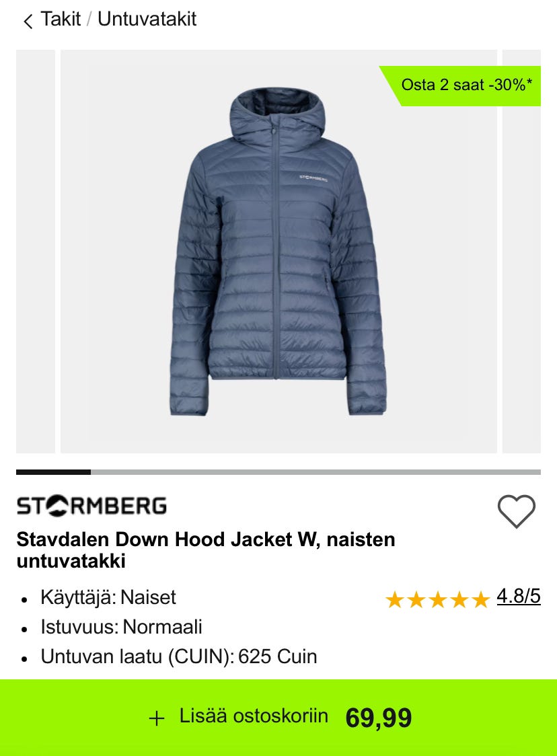This screenshot has height=756, width=557.
Task: Click the Osta 2 saat -30% badge
Action: pyautogui.click(x=461, y=85)
